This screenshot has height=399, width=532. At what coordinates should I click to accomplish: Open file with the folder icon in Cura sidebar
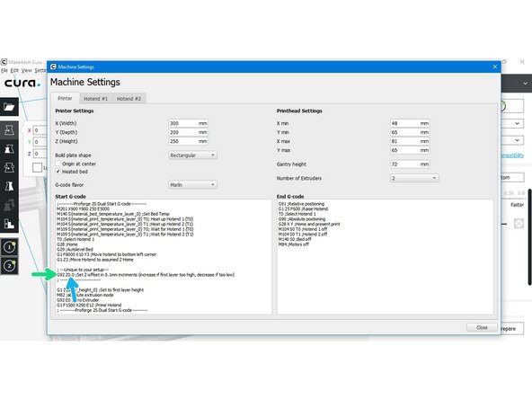tap(9, 107)
